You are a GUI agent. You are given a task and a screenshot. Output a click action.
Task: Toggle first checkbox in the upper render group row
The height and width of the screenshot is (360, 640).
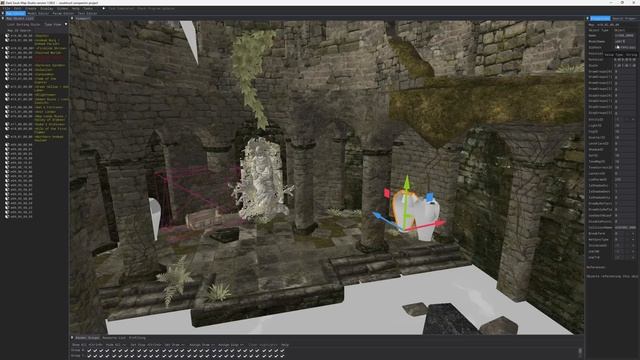89,350
